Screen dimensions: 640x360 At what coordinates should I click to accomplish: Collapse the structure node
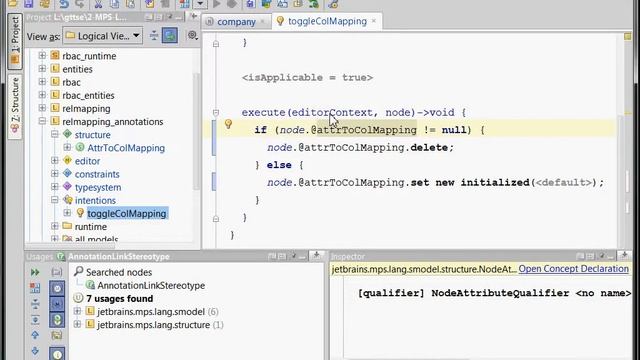pyautogui.click(x=55, y=134)
